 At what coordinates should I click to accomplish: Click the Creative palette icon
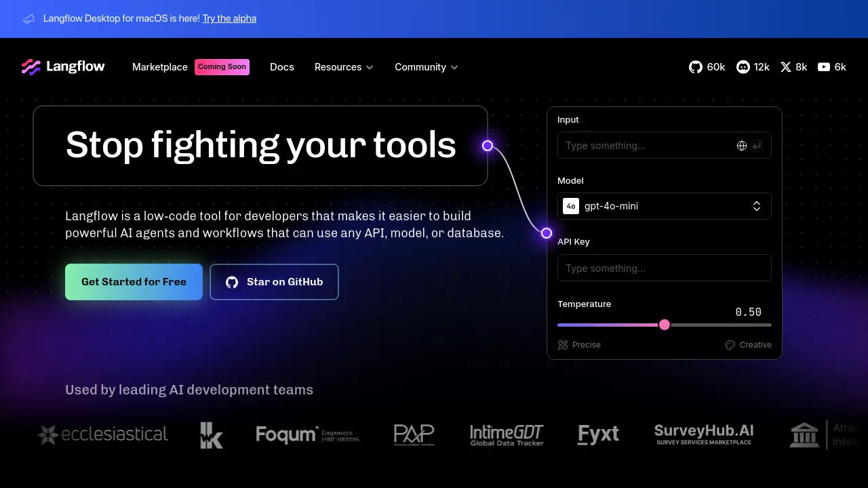coord(730,345)
